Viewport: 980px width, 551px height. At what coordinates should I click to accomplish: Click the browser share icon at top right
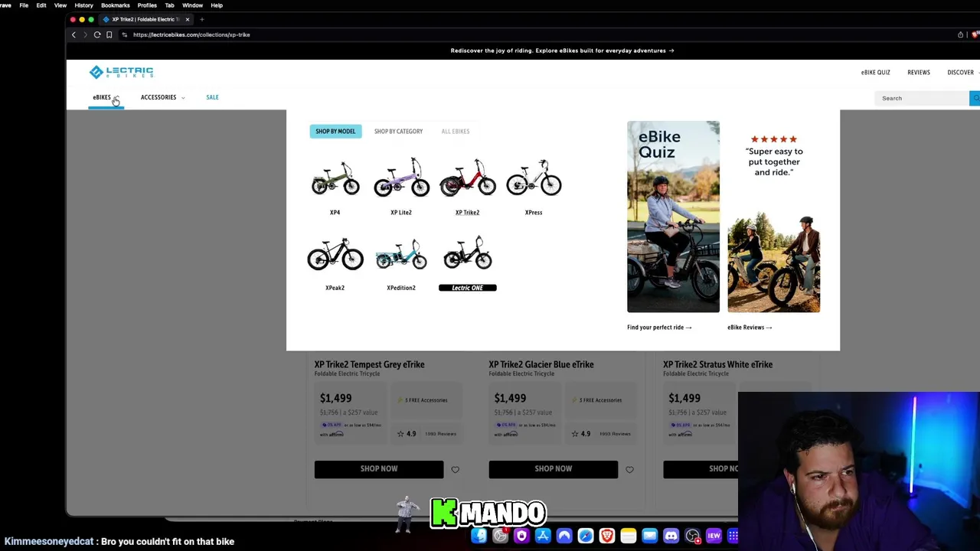pos(960,34)
